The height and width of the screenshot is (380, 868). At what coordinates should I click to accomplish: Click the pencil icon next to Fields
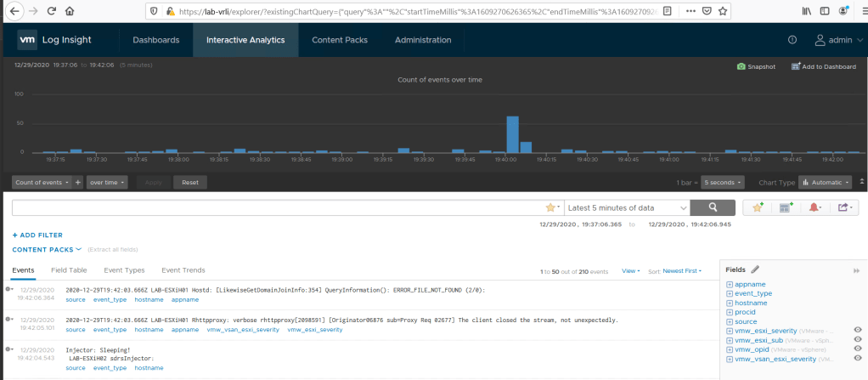tap(755, 269)
